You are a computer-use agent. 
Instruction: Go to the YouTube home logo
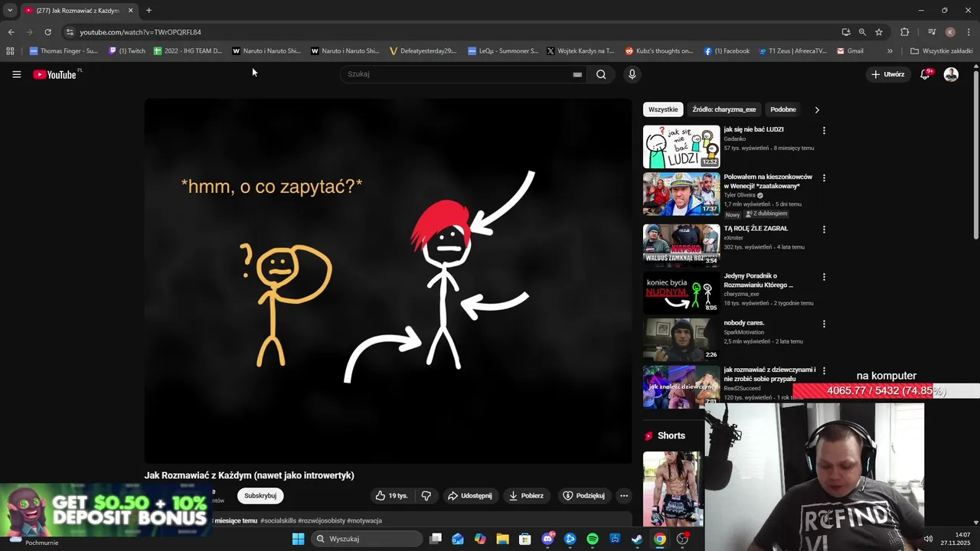coord(55,74)
